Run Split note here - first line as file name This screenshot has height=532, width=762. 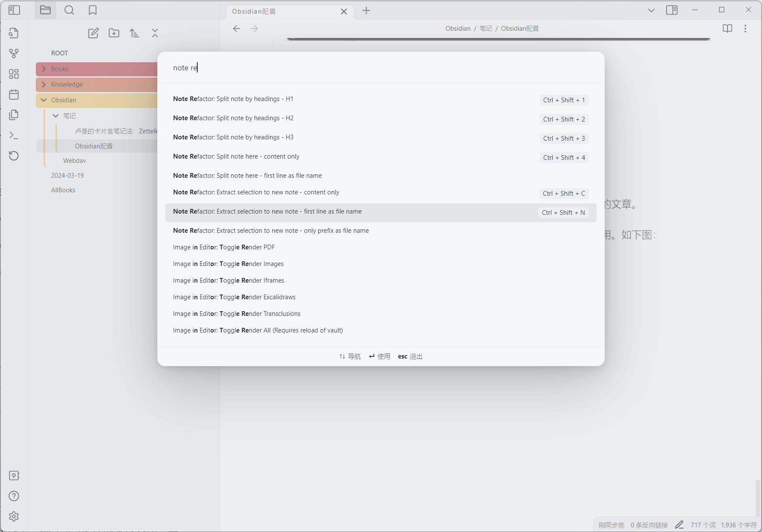pos(381,176)
